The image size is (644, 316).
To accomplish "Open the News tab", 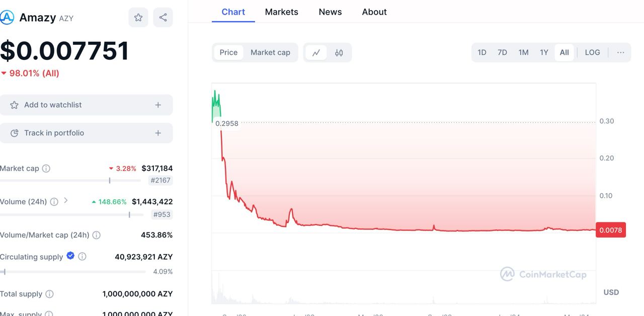I will (x=330, y=12).
